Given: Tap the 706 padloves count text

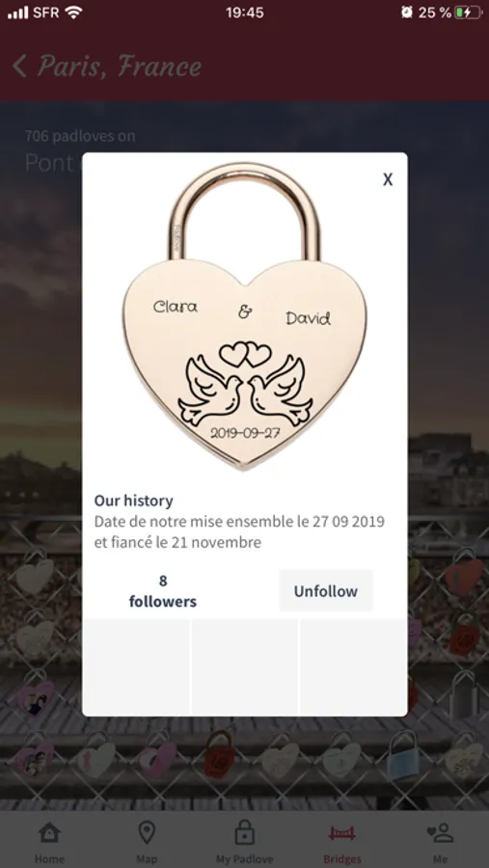Looking at the screenshot, I should 80,136.
